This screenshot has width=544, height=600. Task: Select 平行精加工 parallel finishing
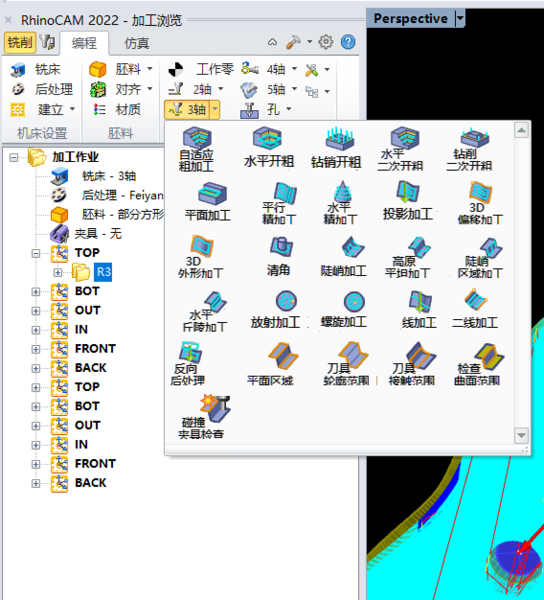point(279,203)
